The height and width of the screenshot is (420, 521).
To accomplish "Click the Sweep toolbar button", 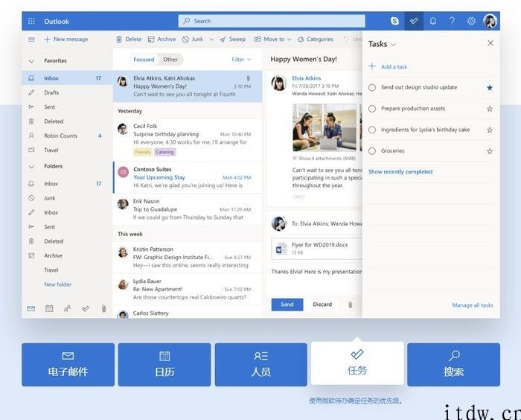I will (232, 39).
